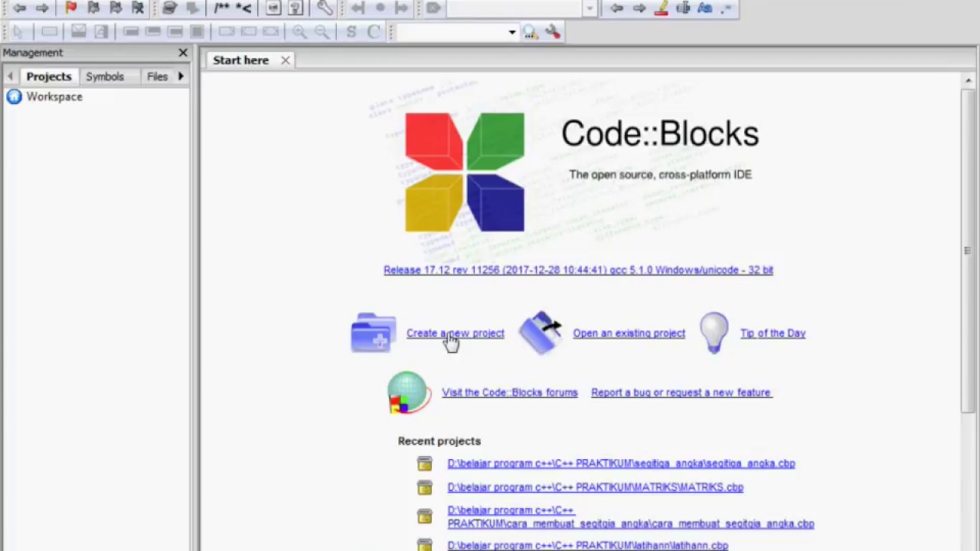The height and width of the screenshot is (551, 980).
Task: Click the lightbulb Tip icon
Action: pos(714,333)
